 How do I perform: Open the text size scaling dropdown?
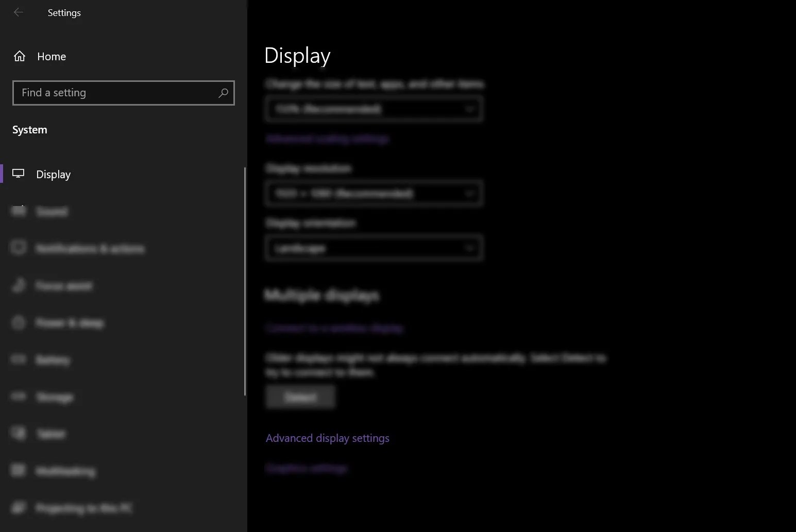click(x=374, y=109)
